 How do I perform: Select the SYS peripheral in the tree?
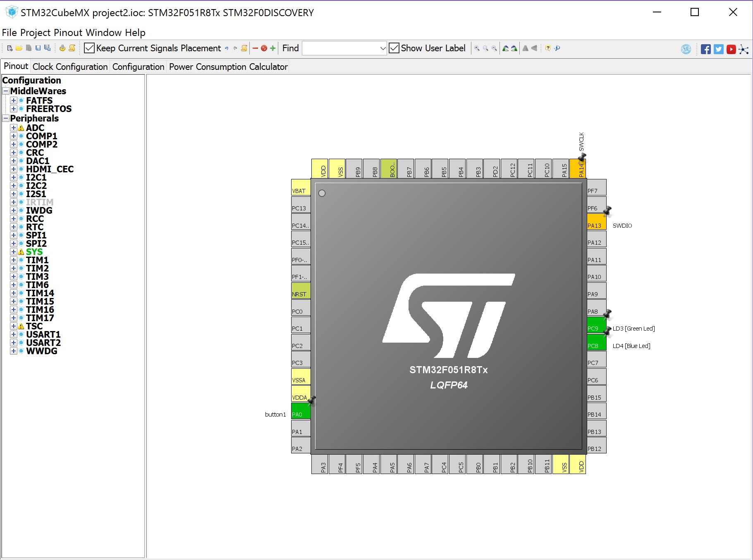click(x=34, y=252)
